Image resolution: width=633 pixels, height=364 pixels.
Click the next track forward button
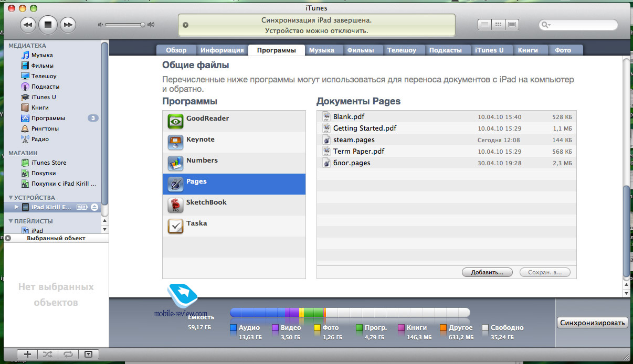[67, 24]
